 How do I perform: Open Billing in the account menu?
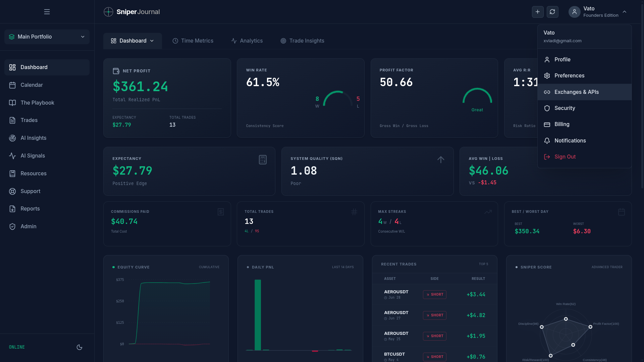pos(584,124)
